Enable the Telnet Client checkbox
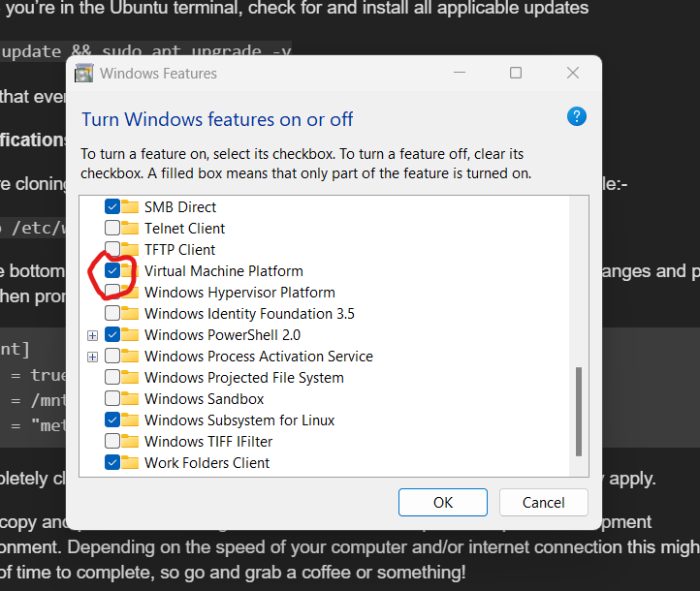The image size is (700, 591). pyautogui.click(x=112, y=228)
